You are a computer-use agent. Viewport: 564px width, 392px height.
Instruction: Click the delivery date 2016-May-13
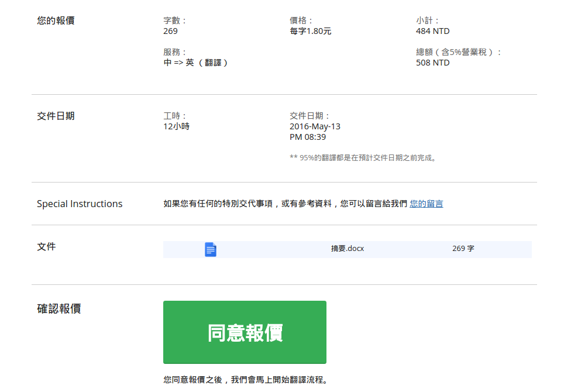coord(315,126)
